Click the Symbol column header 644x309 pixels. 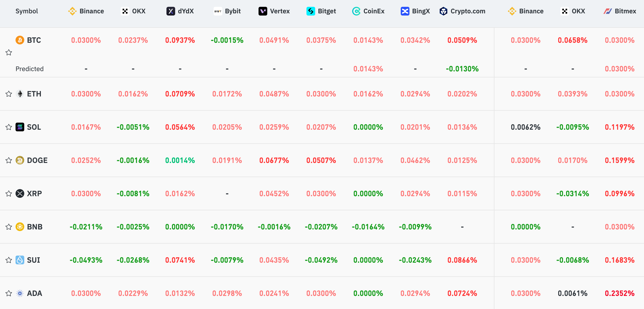click(x=27, y=11)
